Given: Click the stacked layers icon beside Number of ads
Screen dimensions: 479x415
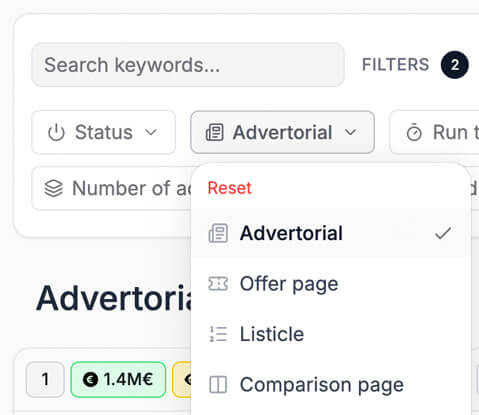Looking at the screenshot, I should (x=53, y=188).
